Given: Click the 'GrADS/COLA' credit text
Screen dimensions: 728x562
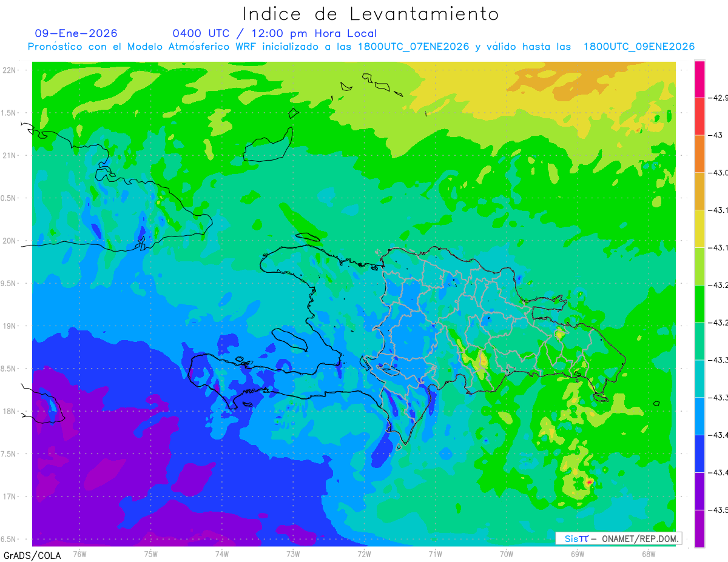Looking at the screenshot, I should (32, 555).
